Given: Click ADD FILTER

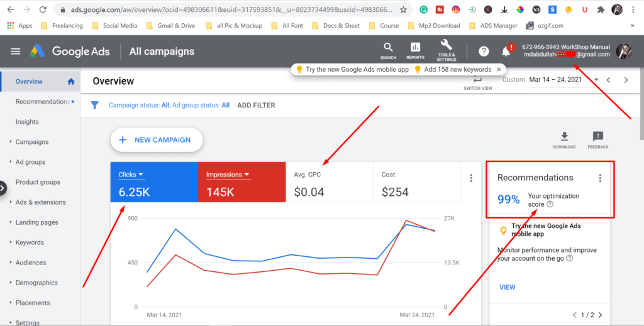Looking at the screenshot, I should pyautogui.click(x=257, y=106).
